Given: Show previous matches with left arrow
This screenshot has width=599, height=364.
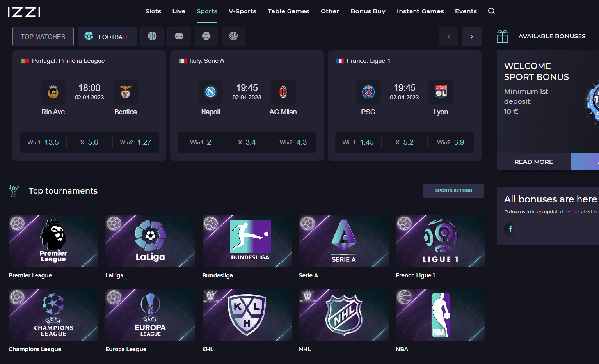Looking at the screenshot, I should coord(448,37).
